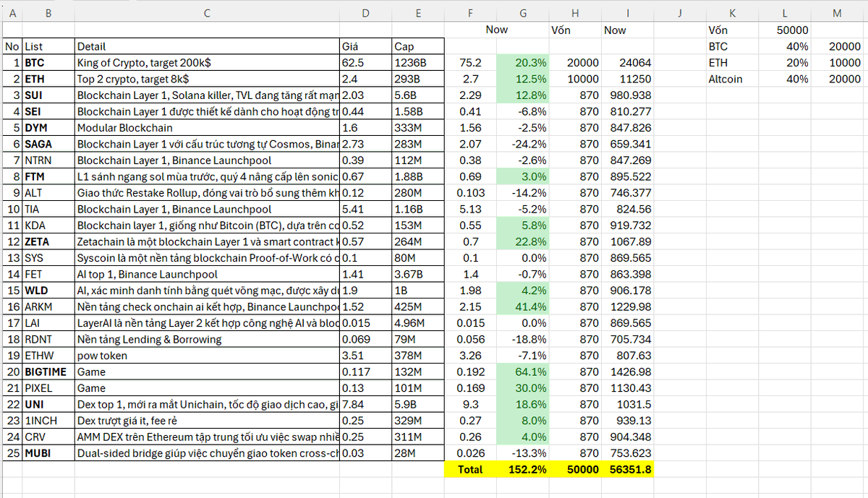Select the DYM ticker cell

coord(48,127)
